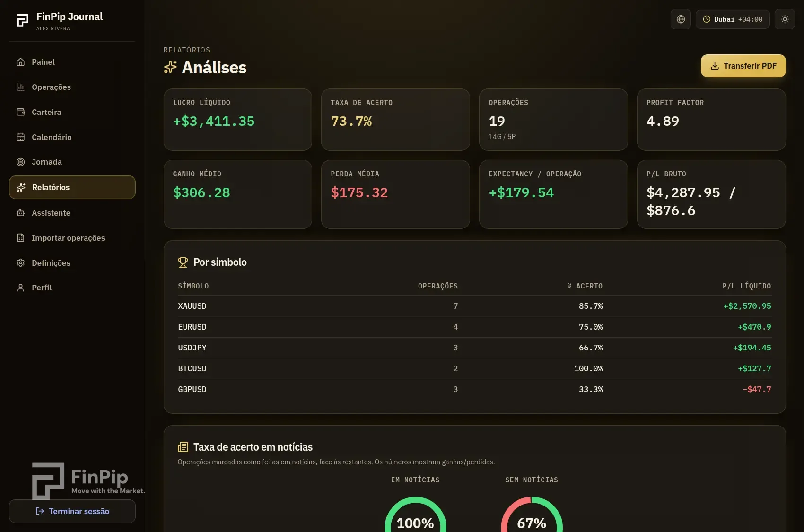Click the Operações column header in table
The image size is (804, 532).
click(x=438, y=286)
